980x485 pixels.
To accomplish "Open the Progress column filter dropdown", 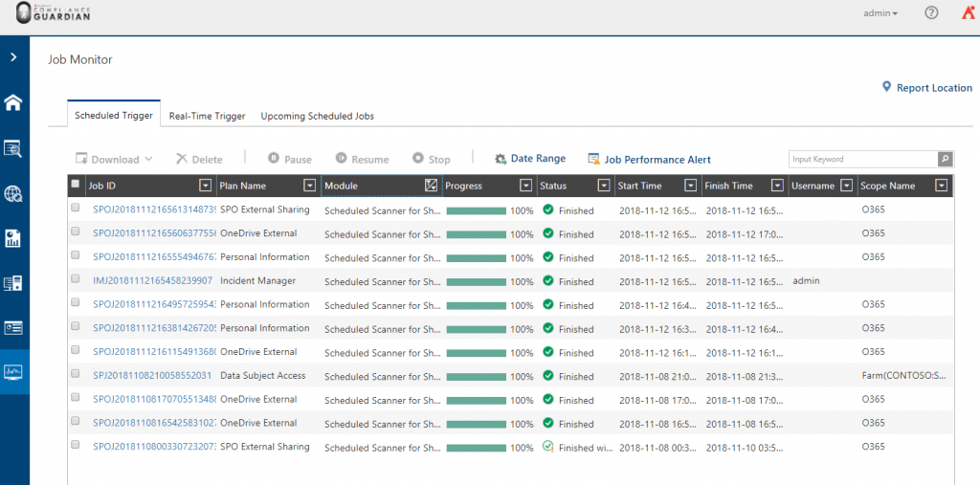I will 526,186.
